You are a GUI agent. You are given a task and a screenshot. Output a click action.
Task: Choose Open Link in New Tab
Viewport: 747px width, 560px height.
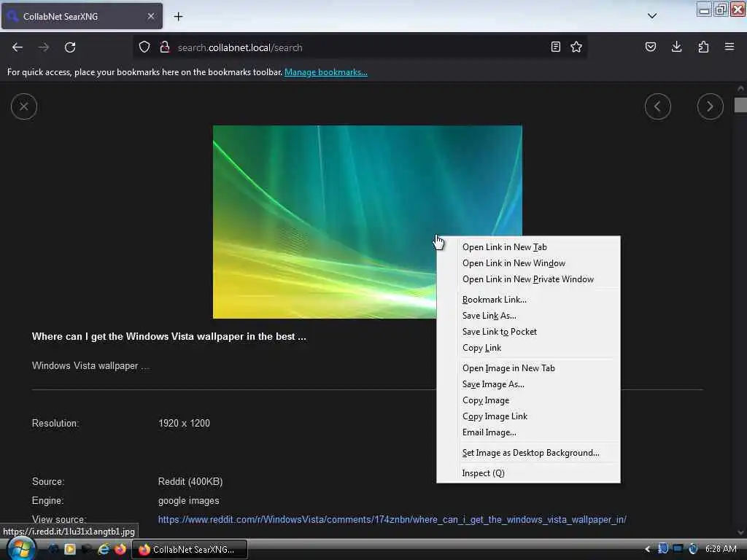528,247
